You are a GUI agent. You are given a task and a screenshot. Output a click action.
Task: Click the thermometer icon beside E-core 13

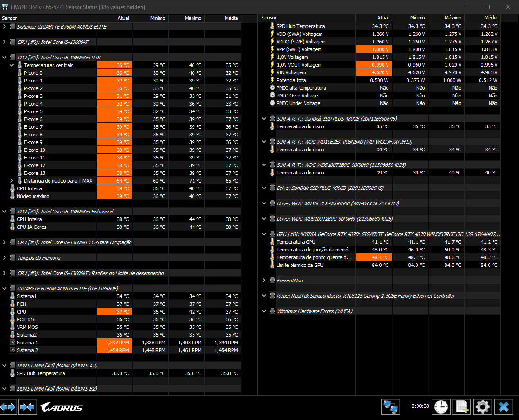pos(19,173)
